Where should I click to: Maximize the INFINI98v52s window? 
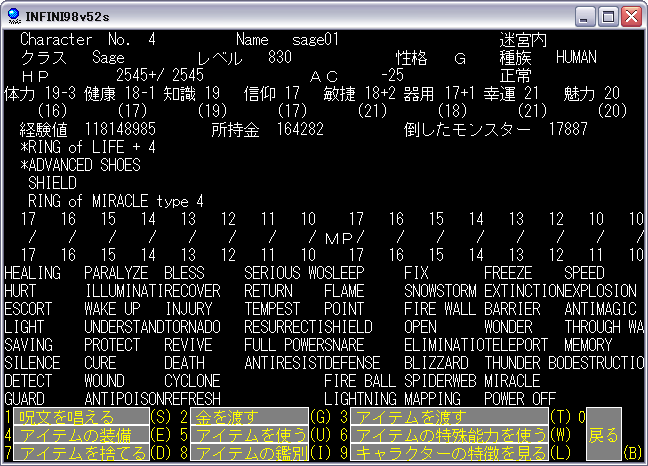[x=608, y=17]
